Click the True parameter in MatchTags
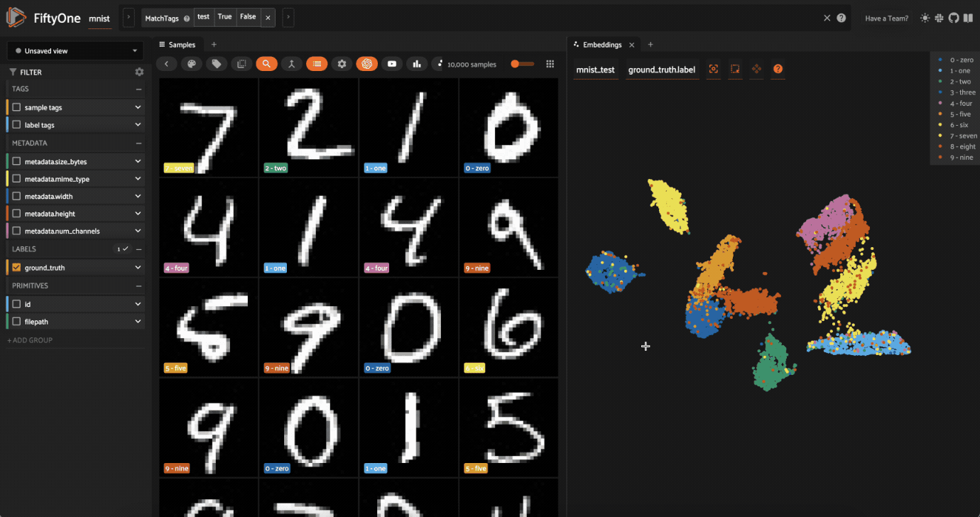 coord(225,17)
